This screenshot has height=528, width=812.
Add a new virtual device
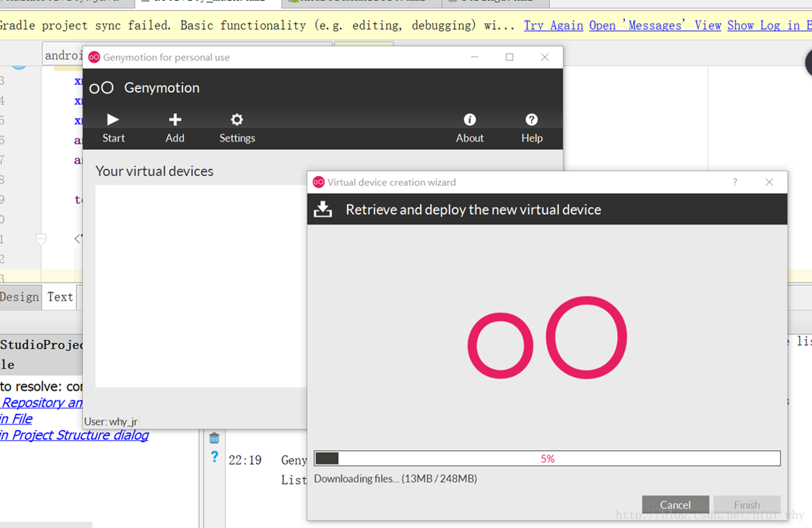pyautogui.click(x=175, y=128)
